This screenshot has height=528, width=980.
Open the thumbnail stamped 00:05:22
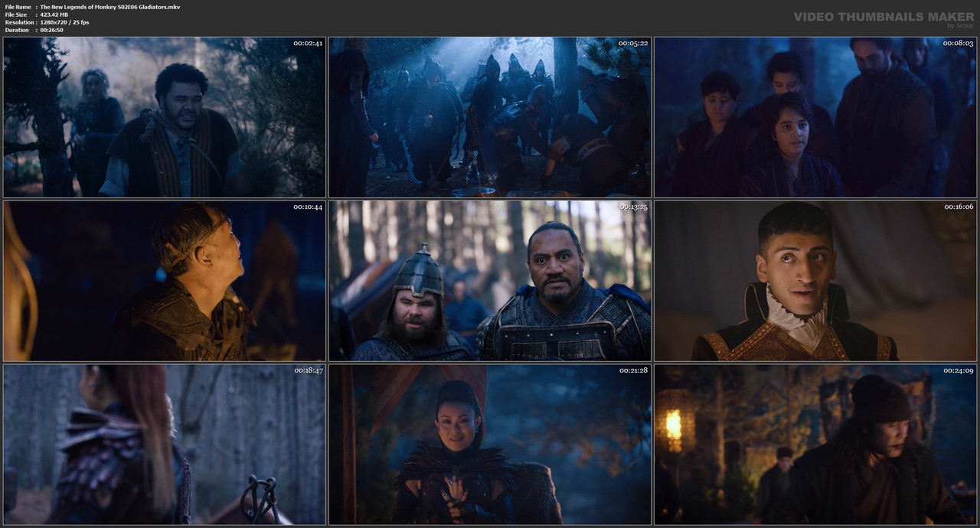click(x=490, y=117)
